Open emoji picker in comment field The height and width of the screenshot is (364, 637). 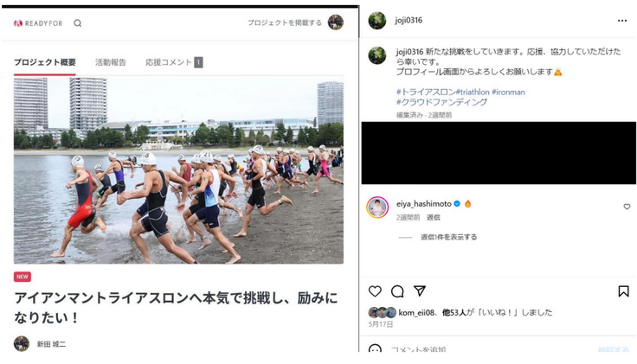(375, 349)
